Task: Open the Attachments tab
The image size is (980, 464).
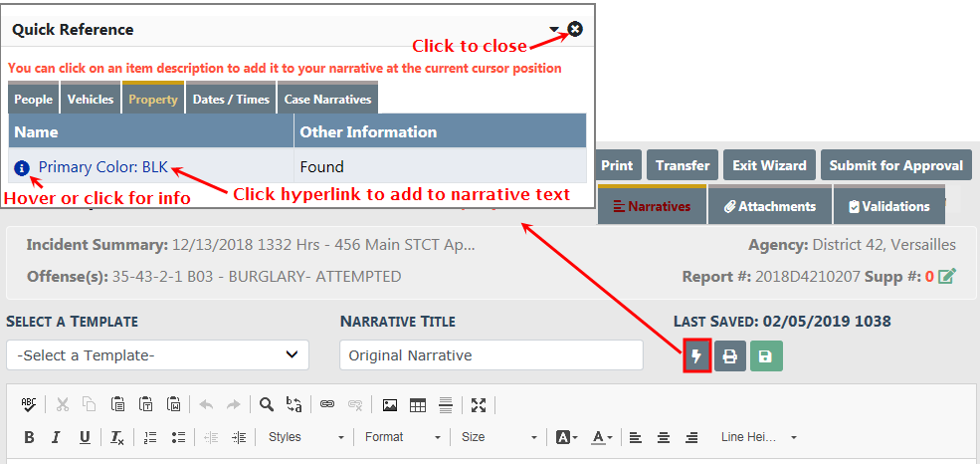Action: (770, 206)
